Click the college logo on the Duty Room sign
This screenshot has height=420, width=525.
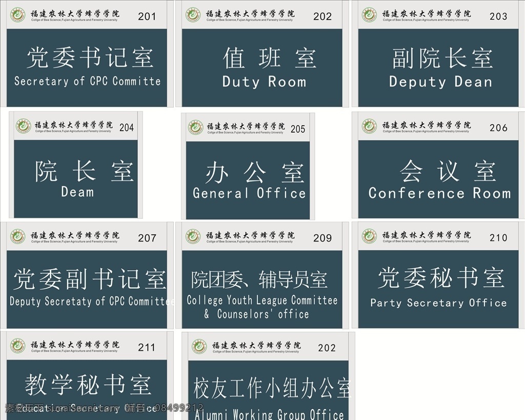pyautogui.click(x=193, y=15)
